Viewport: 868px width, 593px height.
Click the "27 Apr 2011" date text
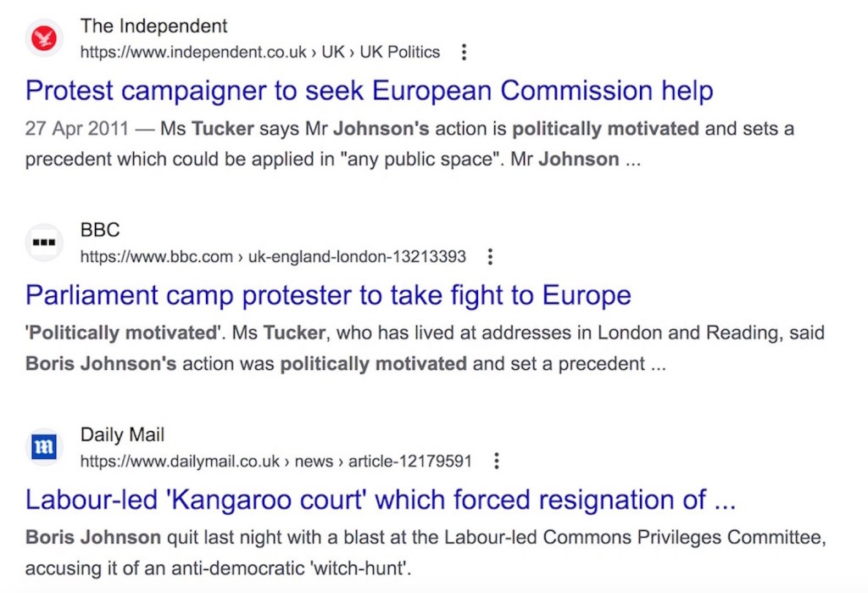(x=77, y=130)
